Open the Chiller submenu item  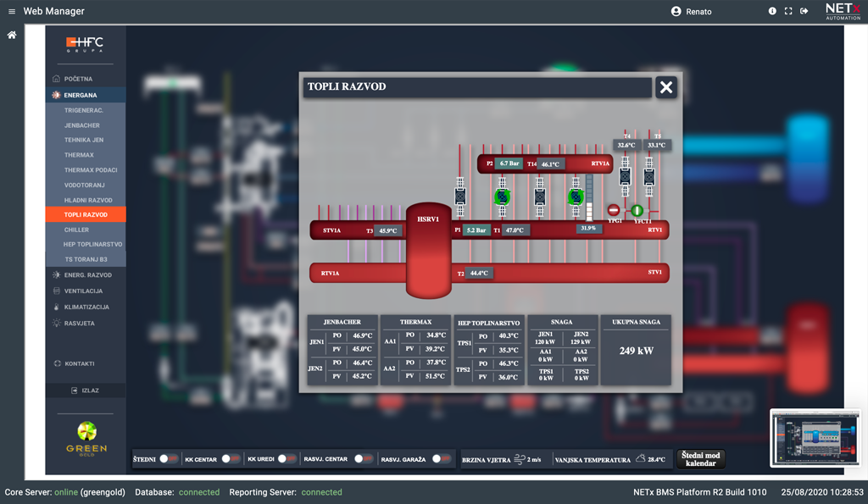coord(76,230)
